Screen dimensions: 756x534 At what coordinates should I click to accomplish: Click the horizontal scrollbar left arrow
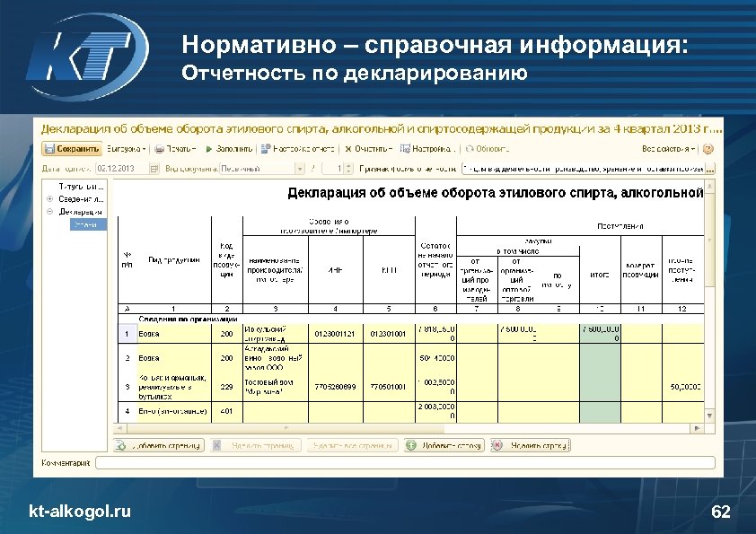119,428
